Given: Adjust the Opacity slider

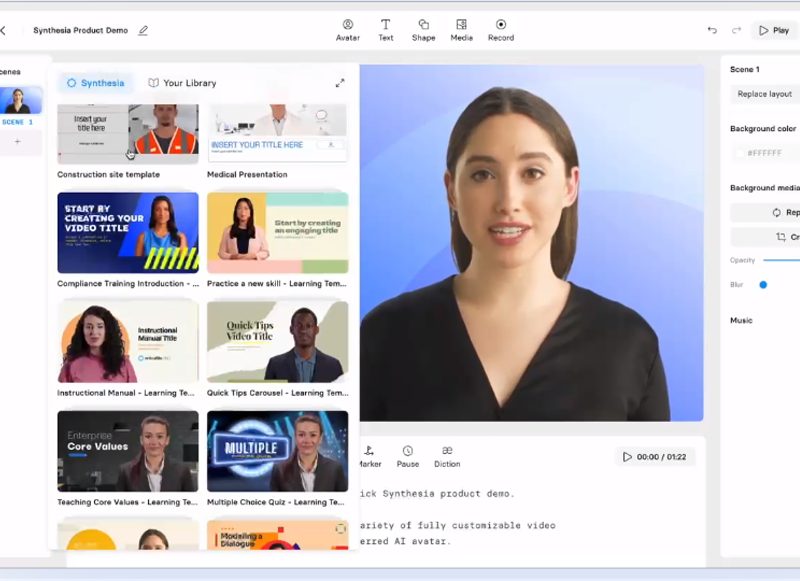Looking at the screenshot, I should [781, 260].
